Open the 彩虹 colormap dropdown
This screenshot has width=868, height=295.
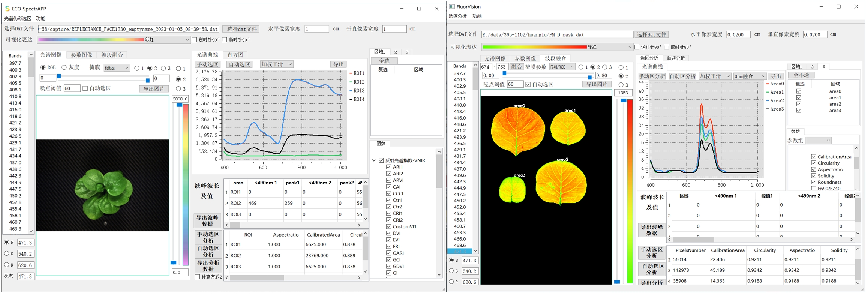[187, 40]
